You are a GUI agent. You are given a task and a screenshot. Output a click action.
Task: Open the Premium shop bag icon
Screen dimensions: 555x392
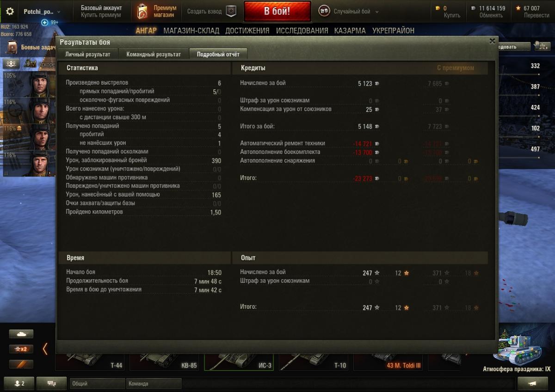point(142,12)
